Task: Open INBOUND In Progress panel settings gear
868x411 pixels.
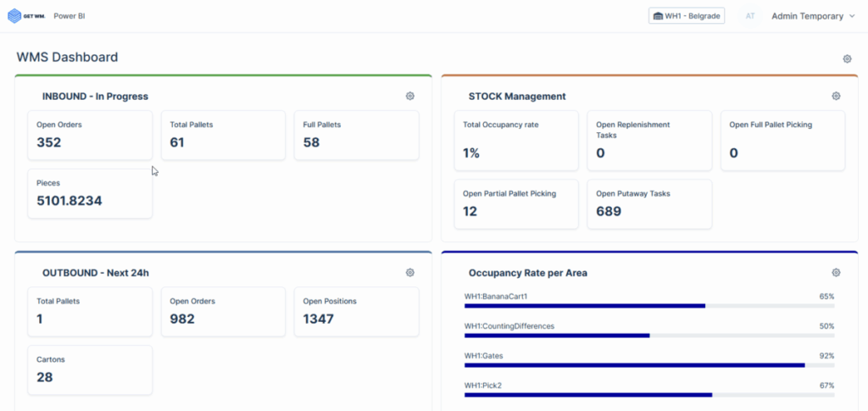Action: 409,96
